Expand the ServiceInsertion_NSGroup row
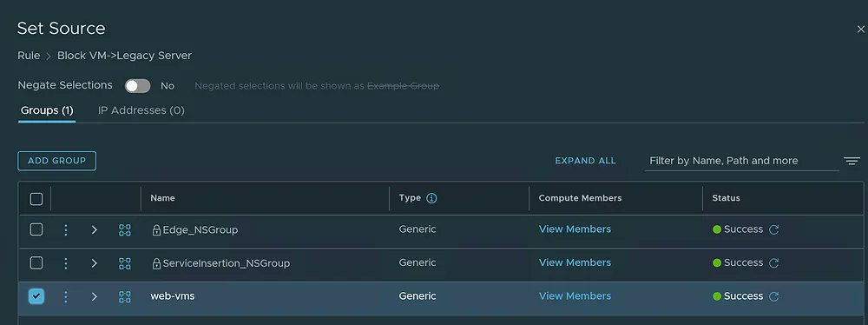Viewport: 868px width, 325px height. 94,263
